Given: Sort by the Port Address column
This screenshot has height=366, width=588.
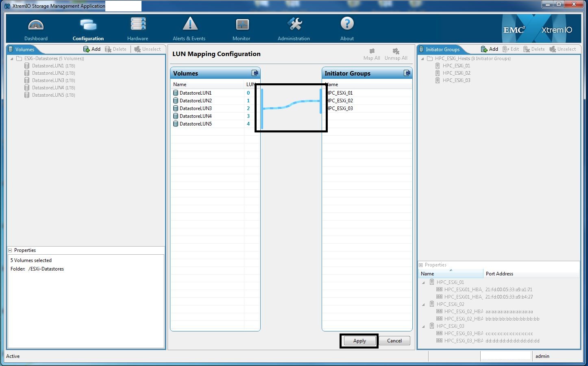Looking at the screenshot, I should point(499,274).
